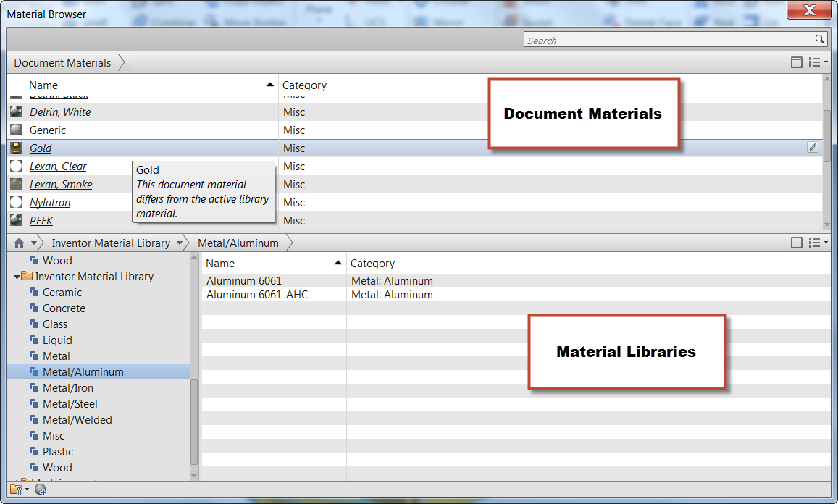Create a new material with the sphere-plus icon

coord(41,490)
